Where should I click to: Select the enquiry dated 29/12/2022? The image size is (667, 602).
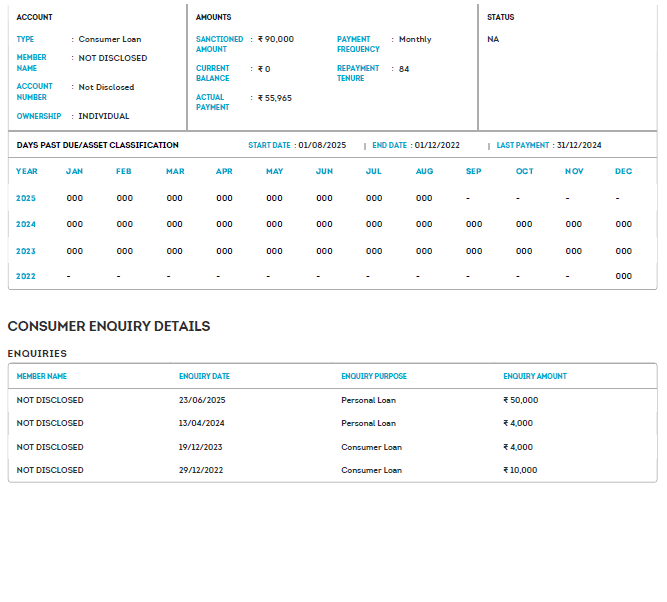(x=201, y=470)
